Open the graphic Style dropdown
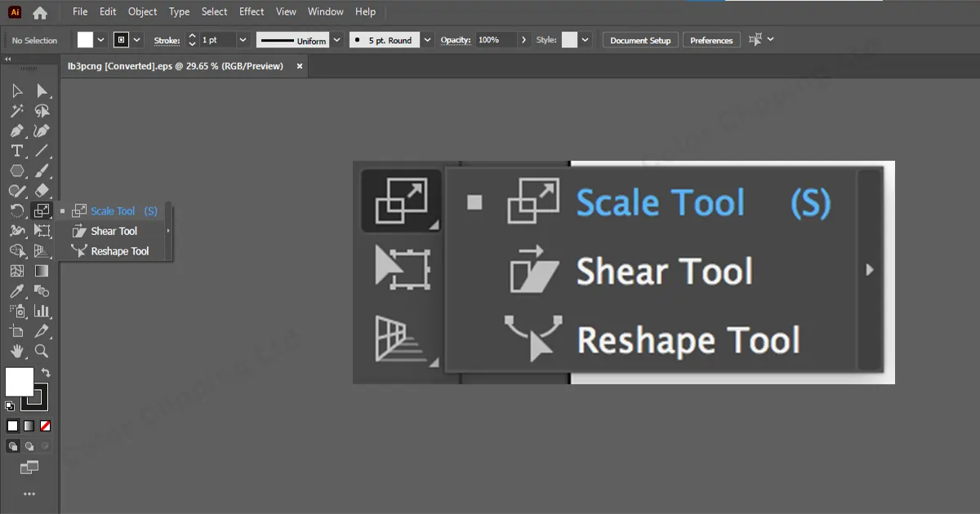Image resolution: width=980 pixels, height=514 pixels. coord(585,40)
